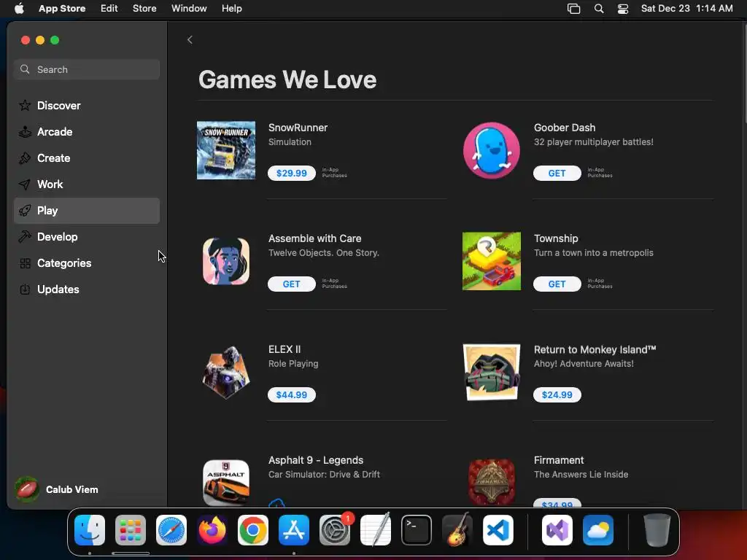Open the ELEX II app icon
Screen dimensions: 747x560
coord(226,373)
